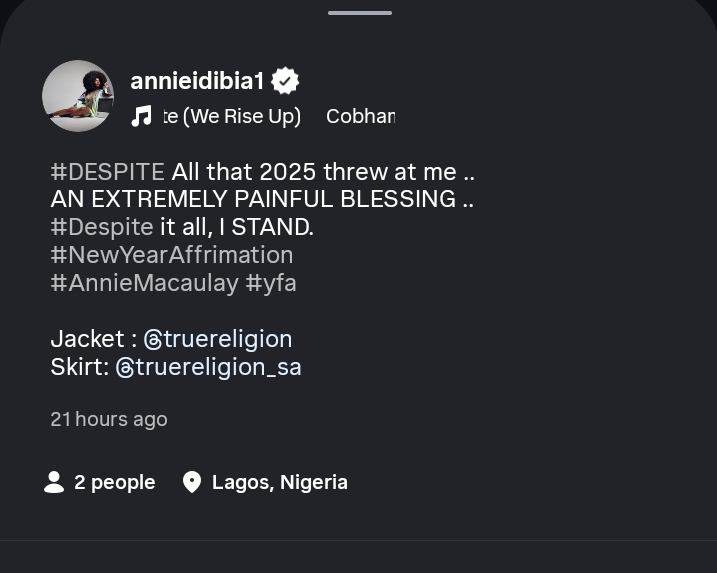The image size is (717, 573).
Task: Open the annieidibia1 profile picture
Action: coord(78,96)
